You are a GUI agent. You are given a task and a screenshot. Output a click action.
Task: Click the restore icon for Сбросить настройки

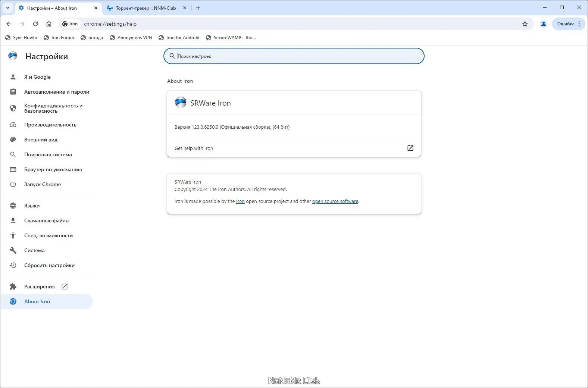pyautogui.click(x=13, y=265)
